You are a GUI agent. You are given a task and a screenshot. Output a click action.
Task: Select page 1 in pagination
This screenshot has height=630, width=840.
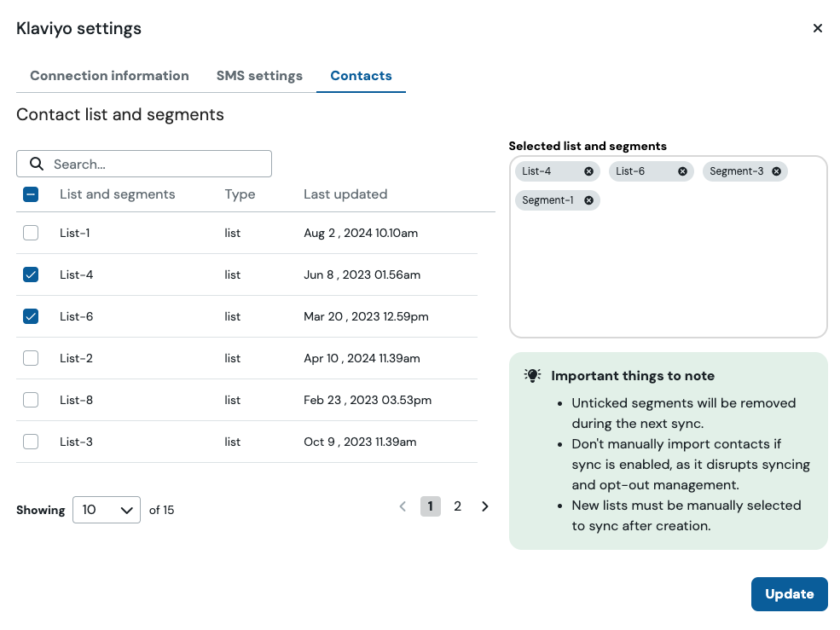pyautogui.click(x=430, y=506)
